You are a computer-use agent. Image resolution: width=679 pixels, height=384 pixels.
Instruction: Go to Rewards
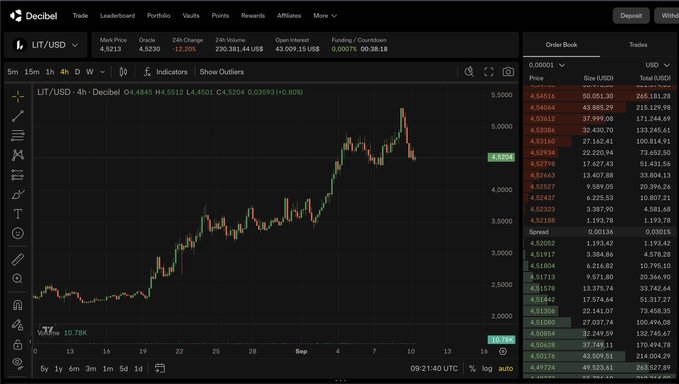tap(253, 16)
